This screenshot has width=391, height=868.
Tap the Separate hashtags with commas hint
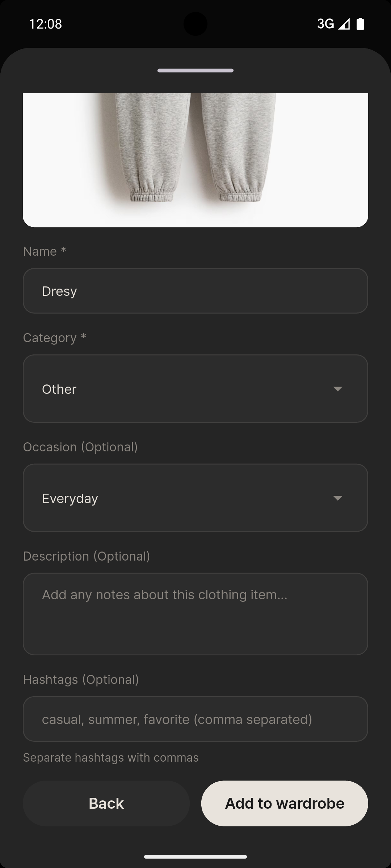coord(111,757)
